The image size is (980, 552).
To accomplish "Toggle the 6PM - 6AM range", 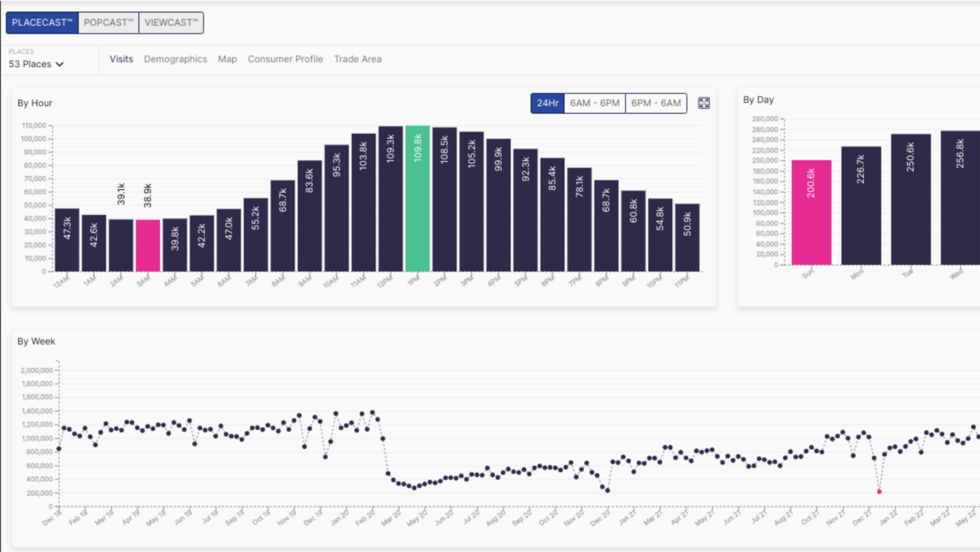I will [x=656, y=103].
